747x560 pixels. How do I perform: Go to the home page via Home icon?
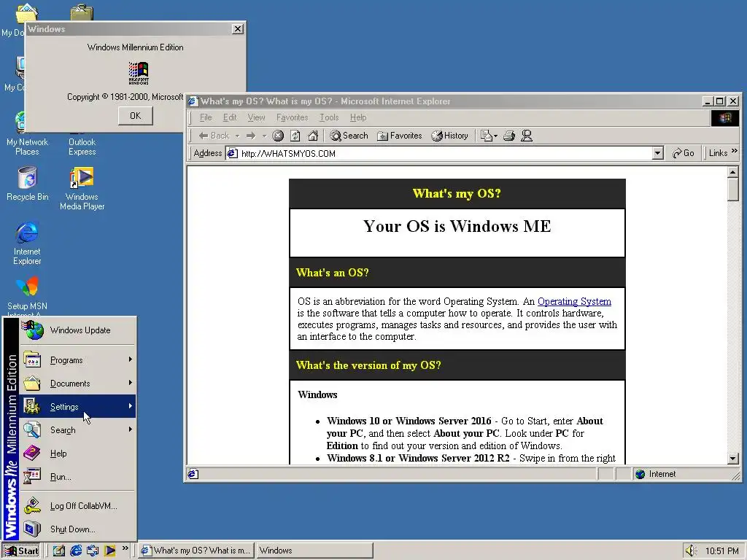pos(313,136)
